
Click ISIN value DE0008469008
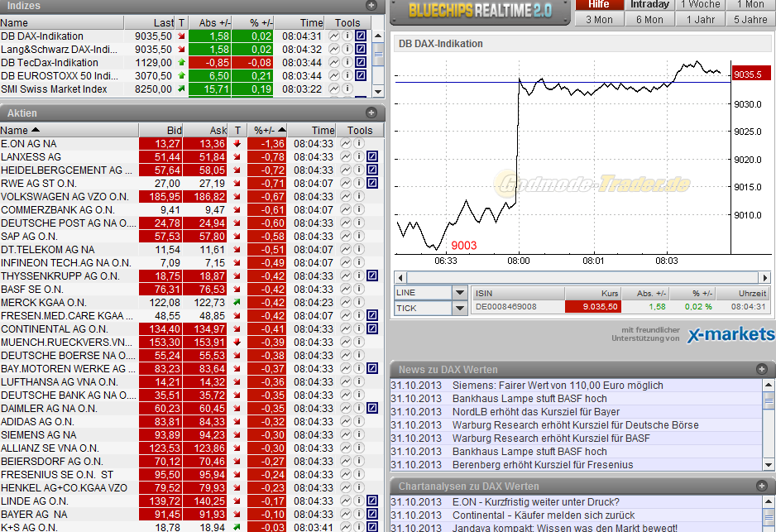[x=505, y=307]
